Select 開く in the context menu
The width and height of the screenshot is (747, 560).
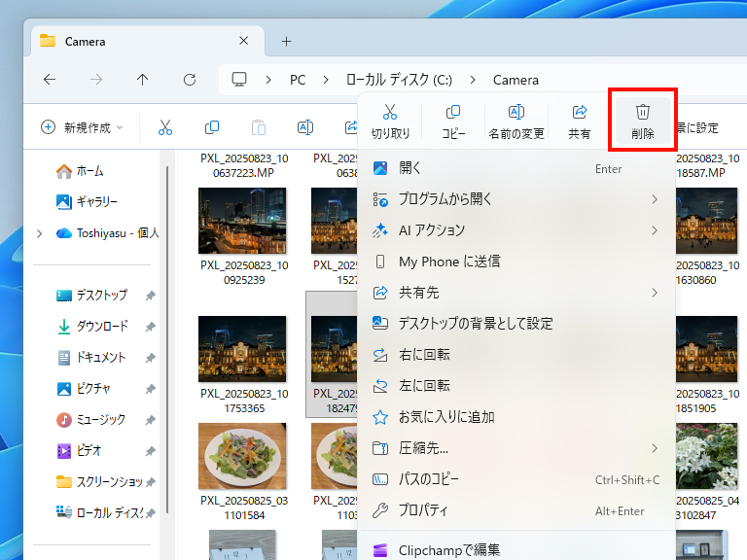click(x=516, y=168)
